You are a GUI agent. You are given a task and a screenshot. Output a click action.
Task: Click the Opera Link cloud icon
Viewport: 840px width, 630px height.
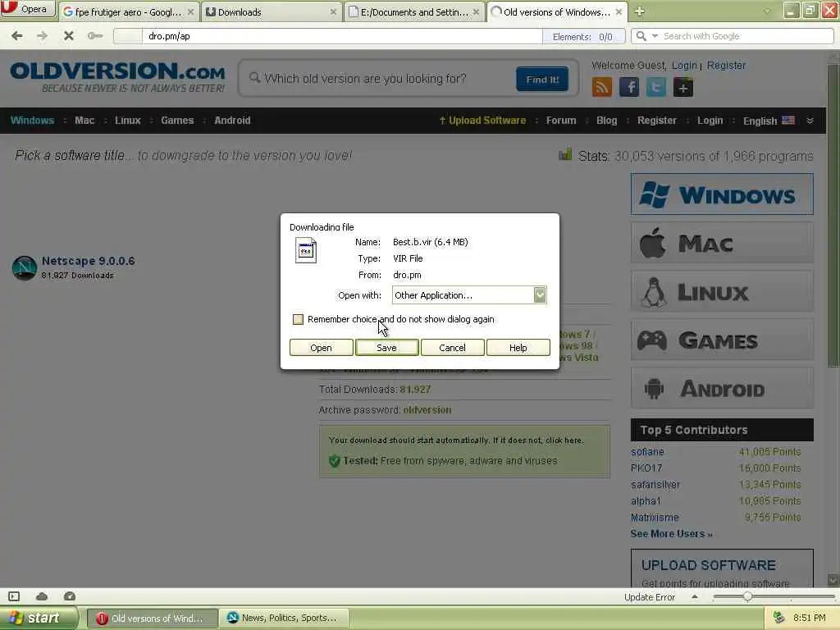(x=42, y=596)
